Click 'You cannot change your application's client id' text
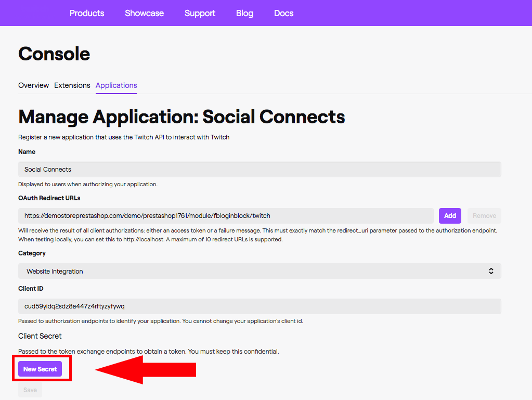This screenshot has height=400, width=532. [x=242, y=321]
